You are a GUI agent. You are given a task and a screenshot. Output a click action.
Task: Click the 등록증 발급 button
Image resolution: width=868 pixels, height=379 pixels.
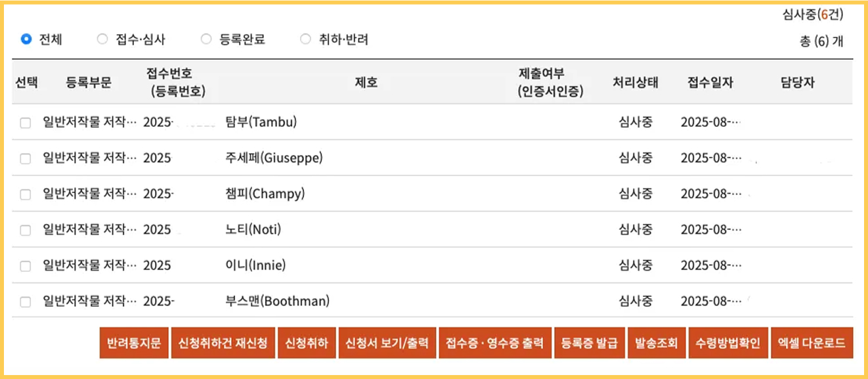click(x=590, y=343)
